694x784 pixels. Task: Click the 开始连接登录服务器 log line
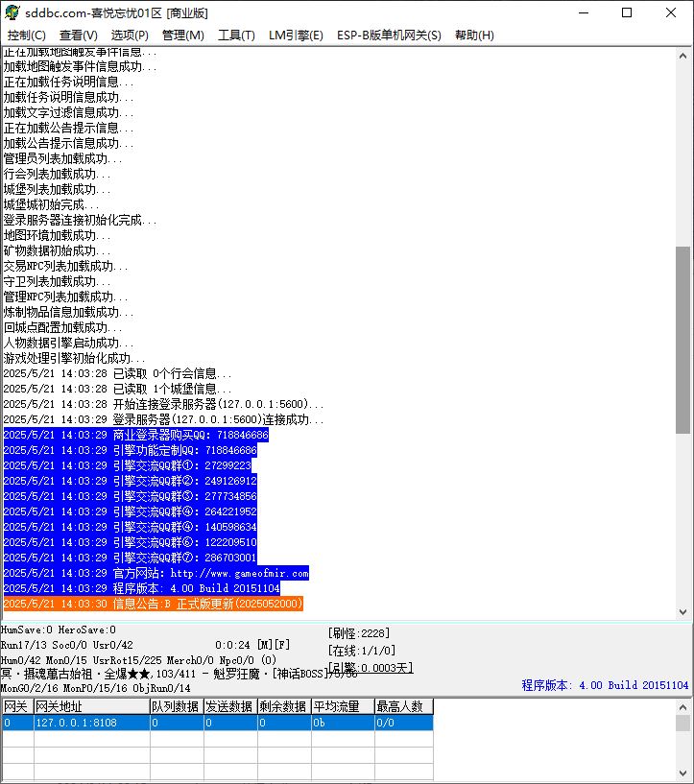coord(163,404)
